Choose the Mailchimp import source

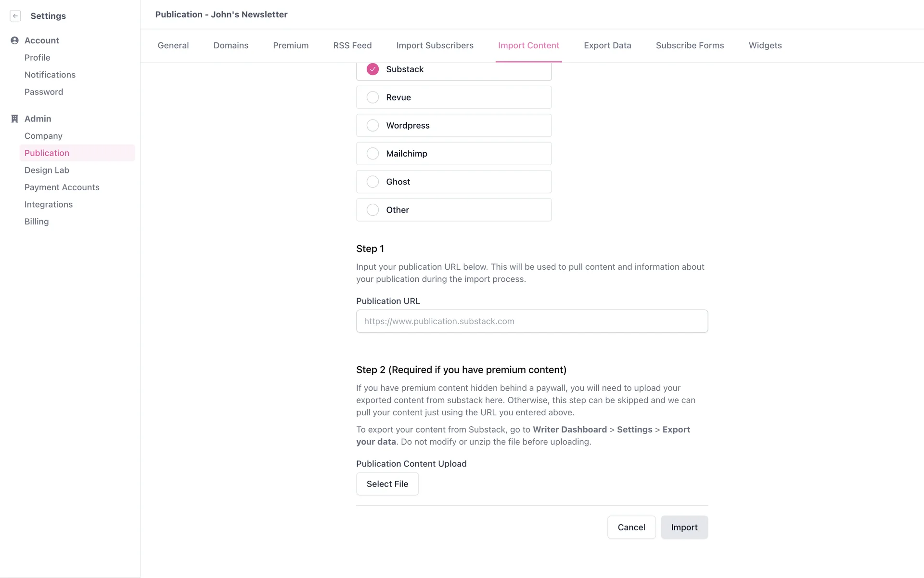tap(372, 154)
